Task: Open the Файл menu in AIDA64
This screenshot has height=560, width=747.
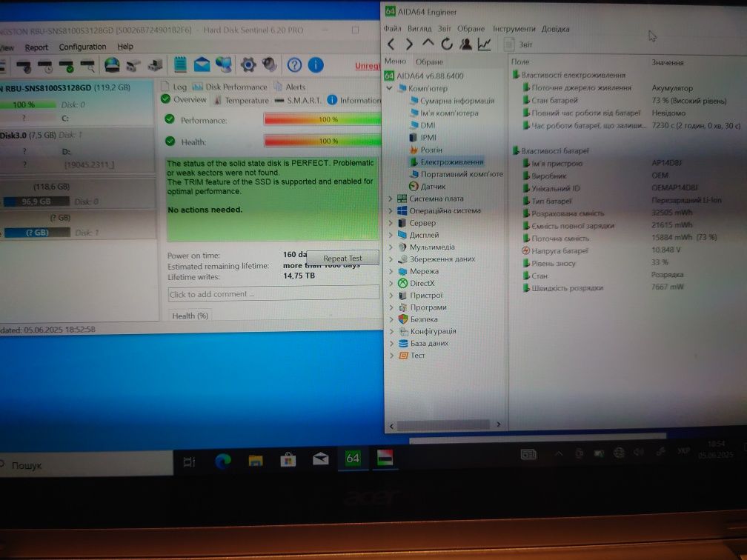Action: (393, 29)
